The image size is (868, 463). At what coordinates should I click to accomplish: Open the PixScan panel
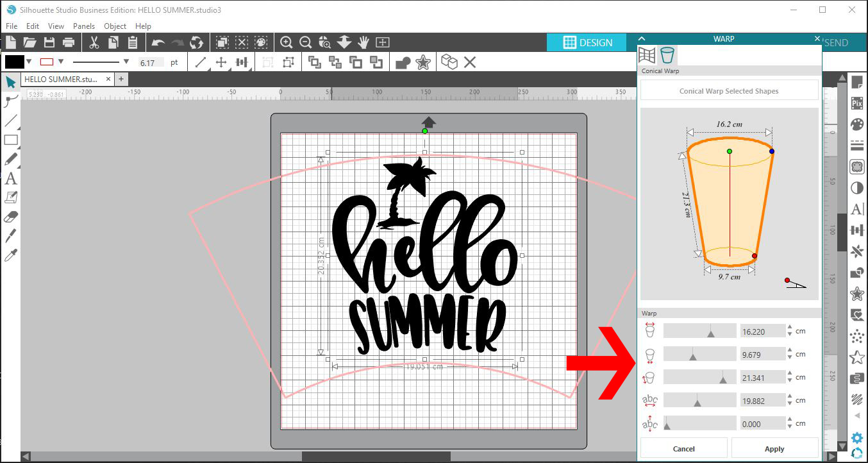(856, 103)
